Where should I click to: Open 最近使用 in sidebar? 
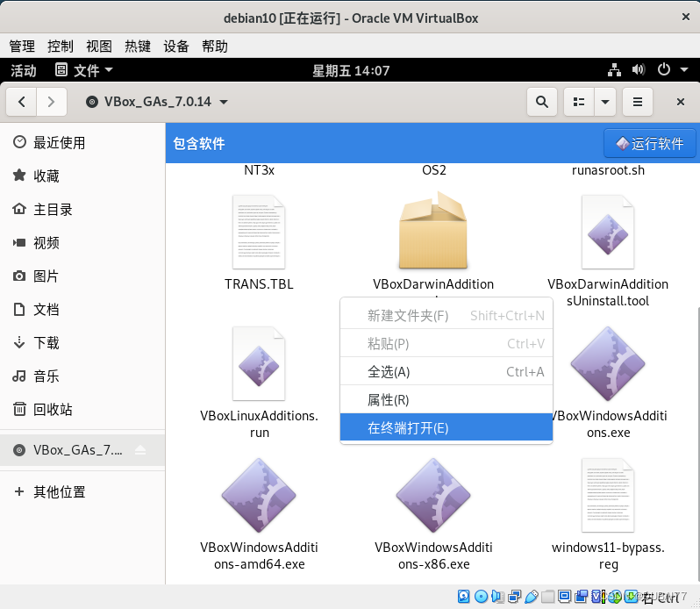[82, 142]
